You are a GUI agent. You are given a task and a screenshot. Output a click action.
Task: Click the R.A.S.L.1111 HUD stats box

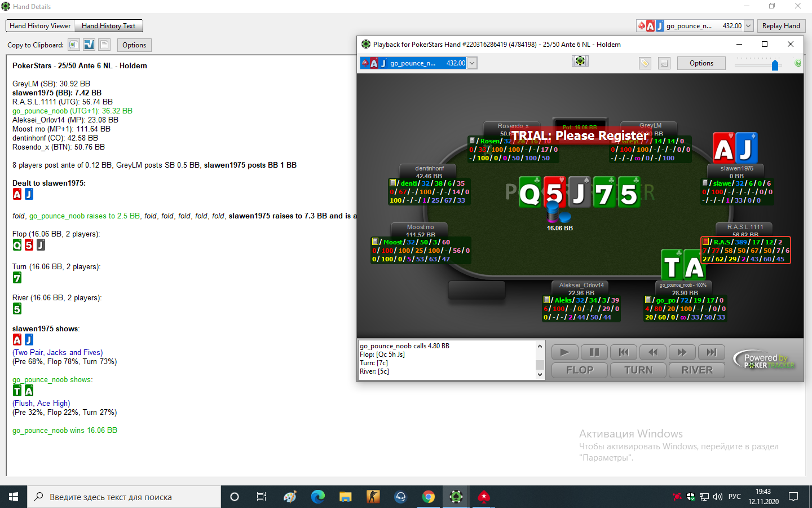click(745, 250)
